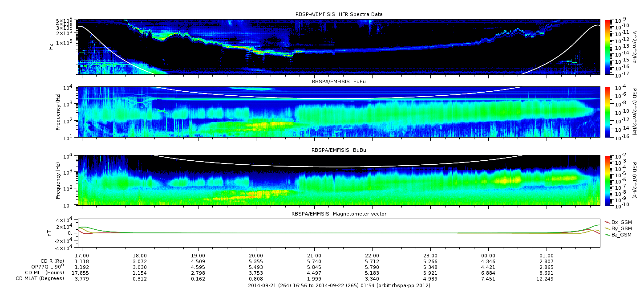The image size is (644, 293).
Task: Toggle the By_GSM legend entry
Action: (621, 228)
